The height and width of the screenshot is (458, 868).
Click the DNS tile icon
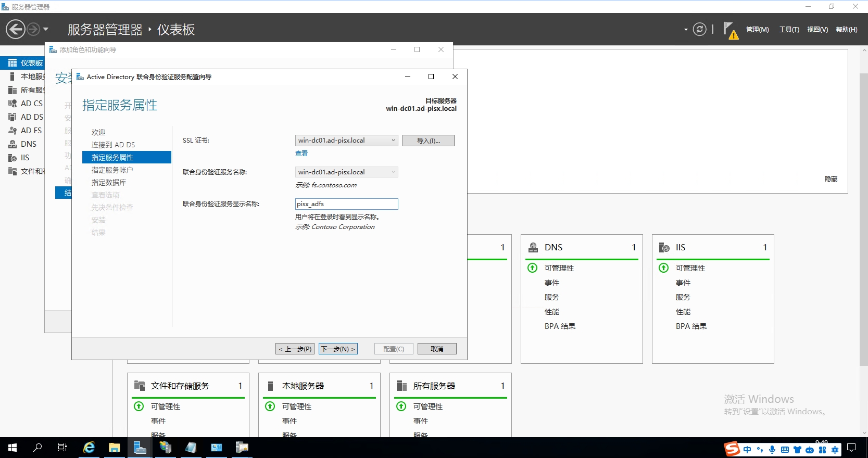(x=533, y=247)
